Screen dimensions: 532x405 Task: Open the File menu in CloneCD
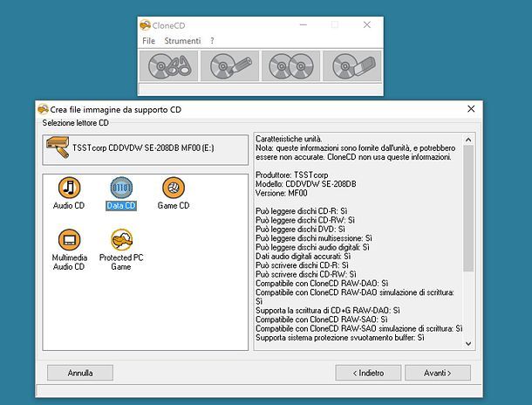click(148, 41)
